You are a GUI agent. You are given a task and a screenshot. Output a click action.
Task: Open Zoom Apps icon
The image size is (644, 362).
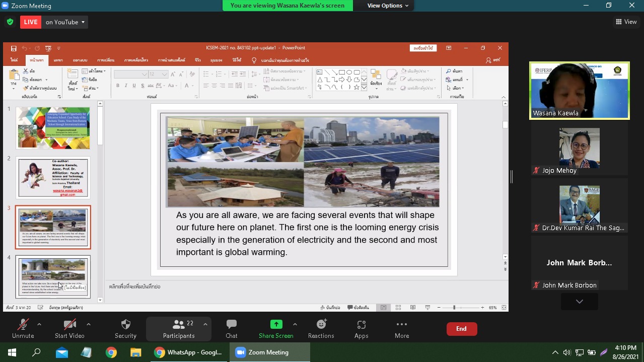(x=362, y=324)
